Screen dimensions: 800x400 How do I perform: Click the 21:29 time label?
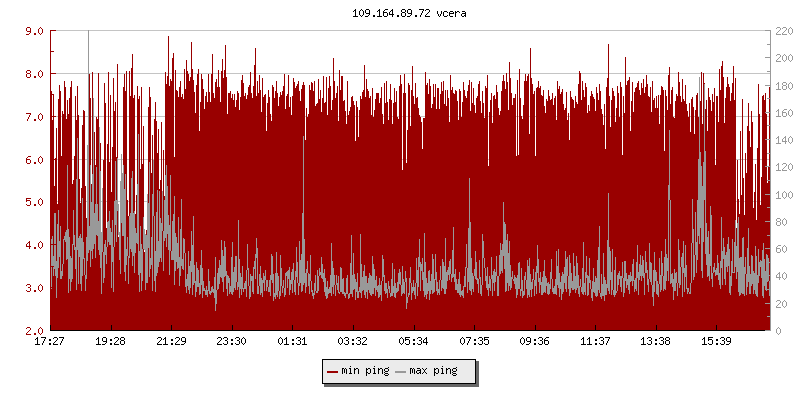click(171, 342)
